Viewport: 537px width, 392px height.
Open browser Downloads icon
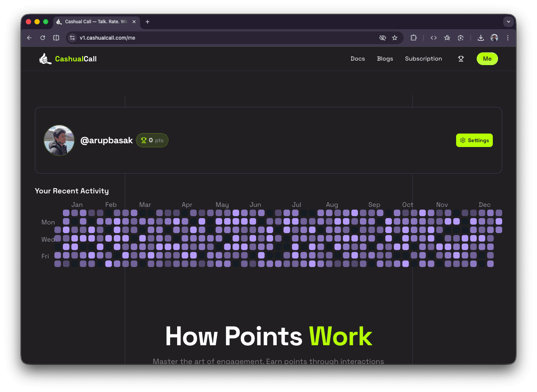pyautogui.click(x=481, y=38)
